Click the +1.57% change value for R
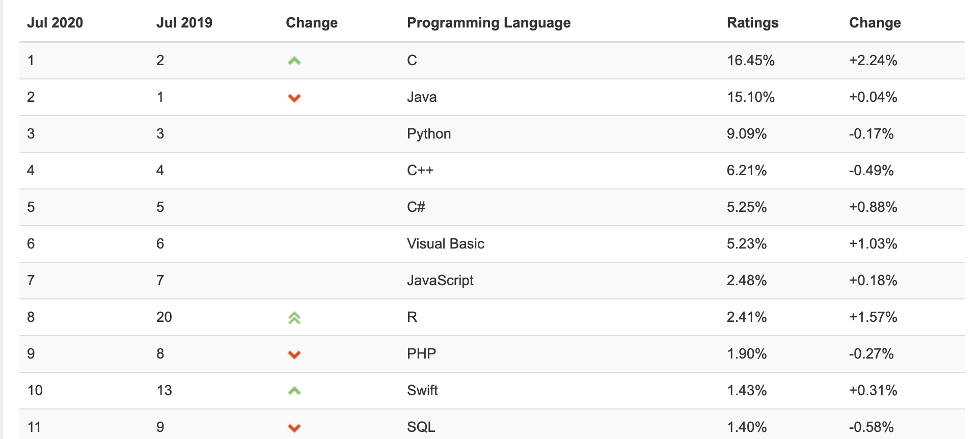This screenshot has width=980, height=439. (x=873, y=317)
